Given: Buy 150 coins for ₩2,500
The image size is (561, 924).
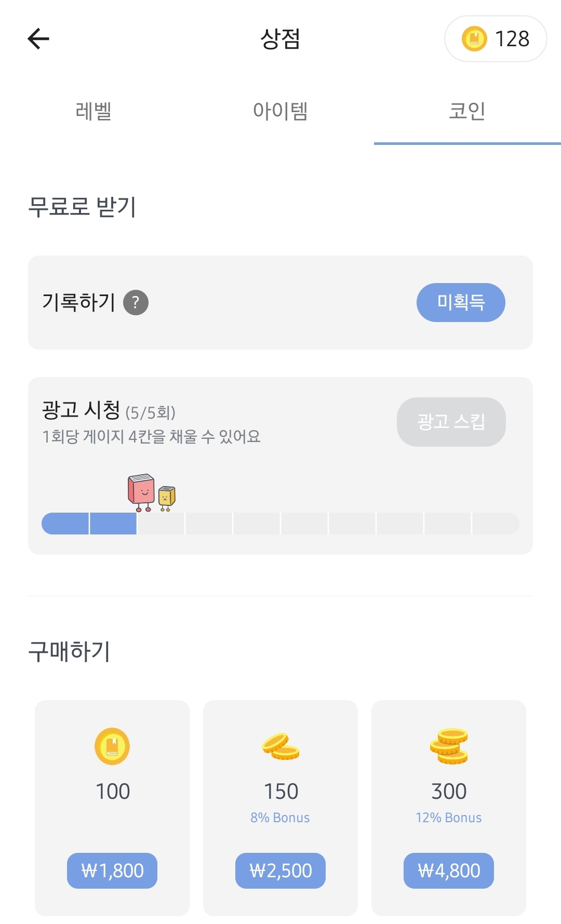Looking at the screenshot, I should click(280, 871).
